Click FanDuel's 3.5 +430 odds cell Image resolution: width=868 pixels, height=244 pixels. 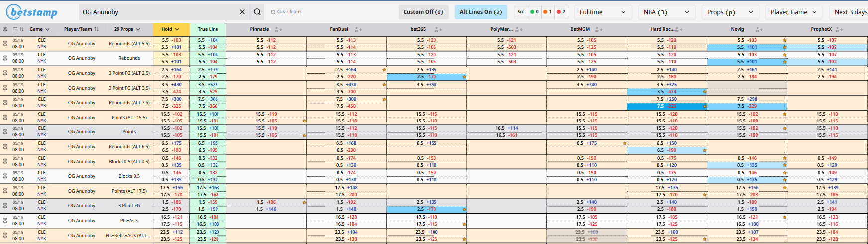[x=346, y=85]
